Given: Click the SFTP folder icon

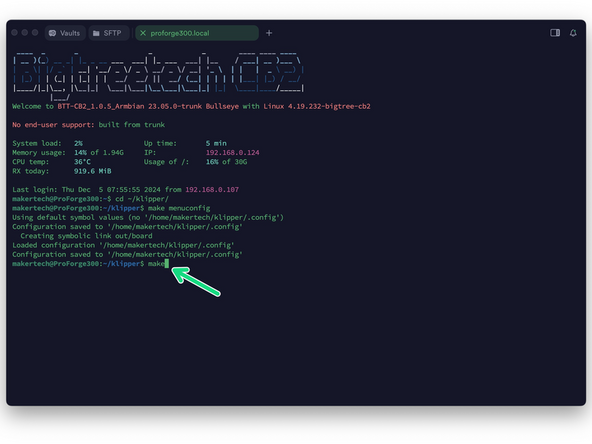Looking at the screenshot, I should (96, 33).
